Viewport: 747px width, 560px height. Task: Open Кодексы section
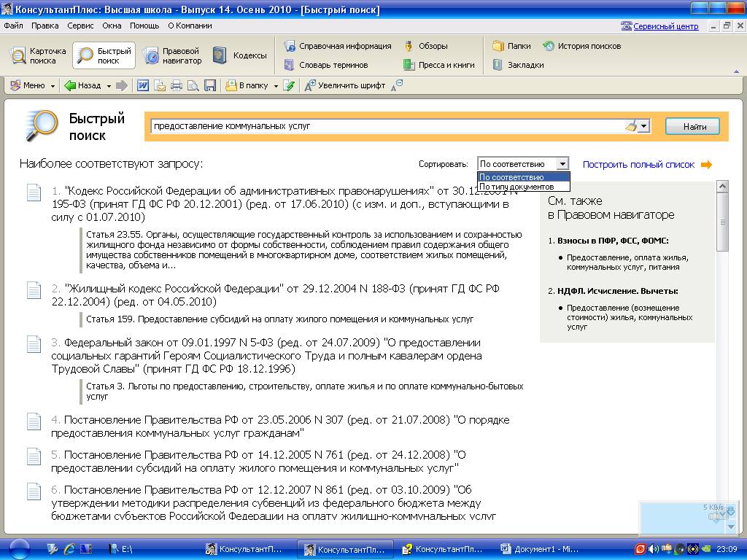239,55
